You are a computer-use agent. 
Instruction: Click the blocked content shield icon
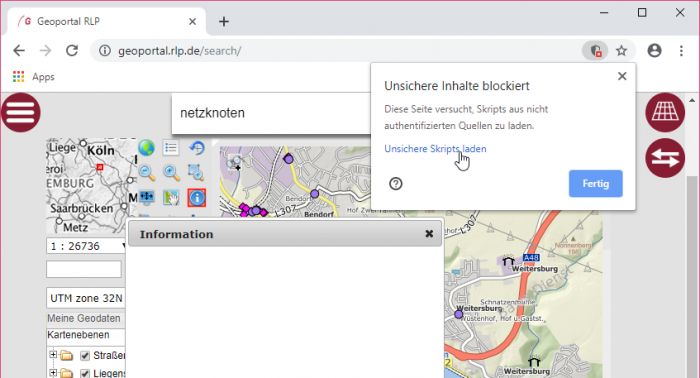(595, 51)
